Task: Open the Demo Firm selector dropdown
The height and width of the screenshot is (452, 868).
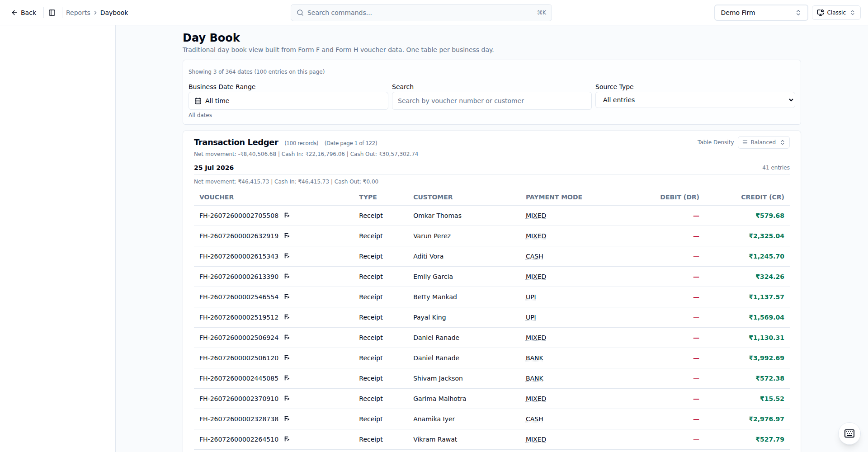Action: tap(761, 13)
